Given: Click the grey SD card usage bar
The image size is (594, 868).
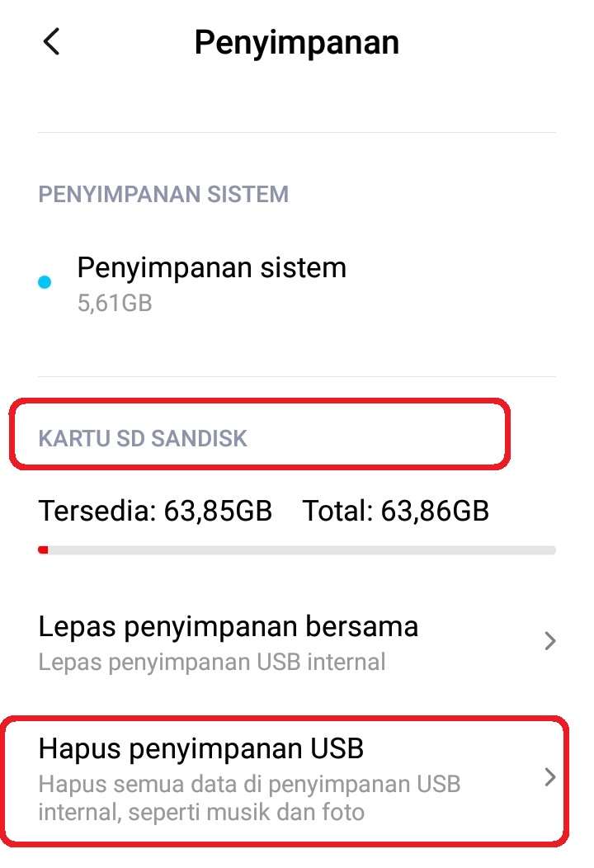Looking at the screenshot, I should (x=297, y=550).
